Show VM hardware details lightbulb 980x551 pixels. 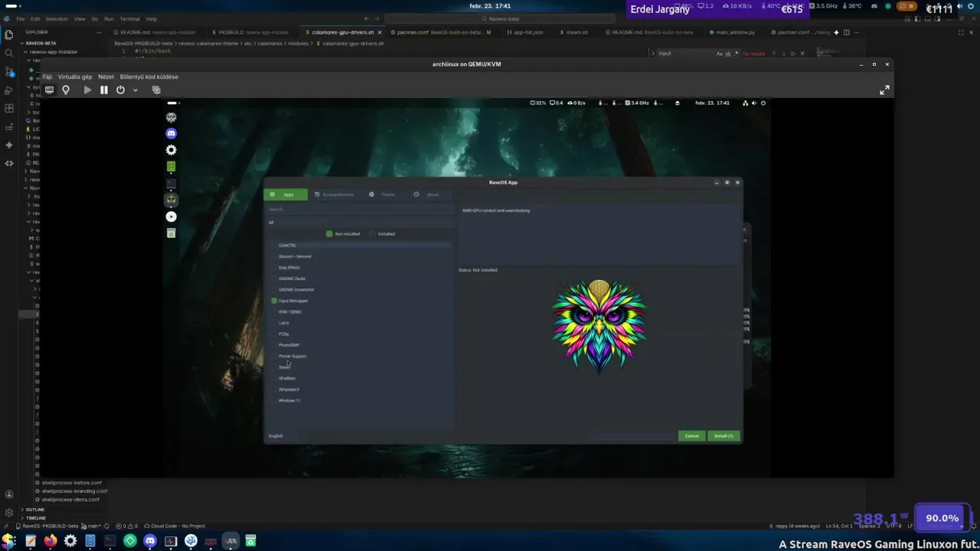click(x=66, y=90)
